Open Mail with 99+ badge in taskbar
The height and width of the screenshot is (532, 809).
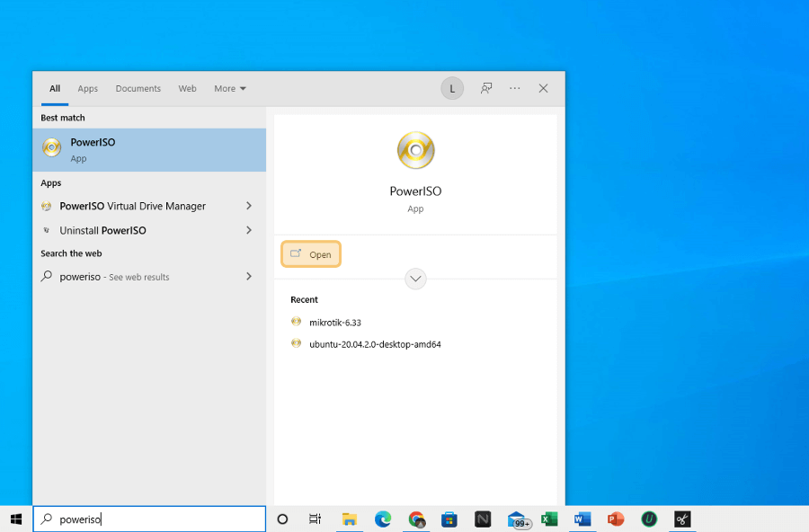(x=518, y=519)
